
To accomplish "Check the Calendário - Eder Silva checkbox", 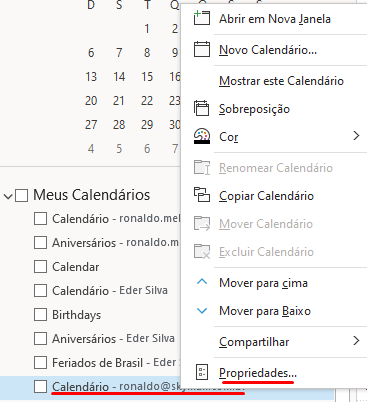I will [x=40, y=291].
